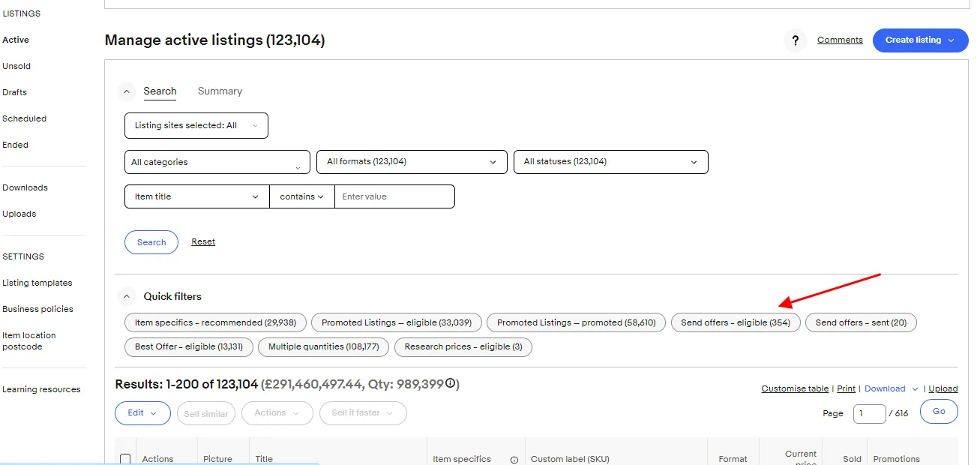Click the Search button
The width and height of the screenshot is (980, 465).
[x=151, y=242]
